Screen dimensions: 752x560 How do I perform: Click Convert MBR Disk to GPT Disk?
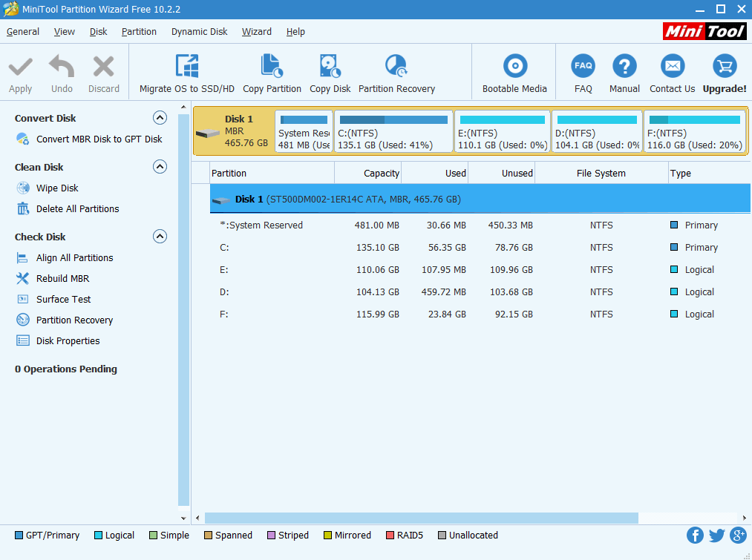point(99,139)
